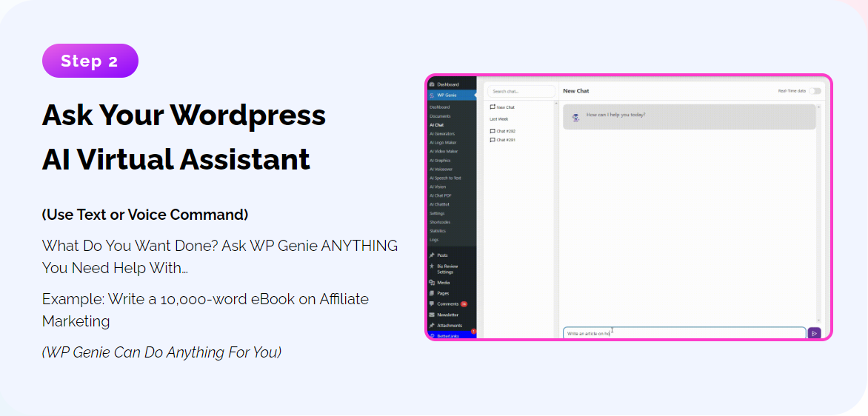Click the Pages menu label
Viewport: 868px width, 416px height.
tap(443, 293)
